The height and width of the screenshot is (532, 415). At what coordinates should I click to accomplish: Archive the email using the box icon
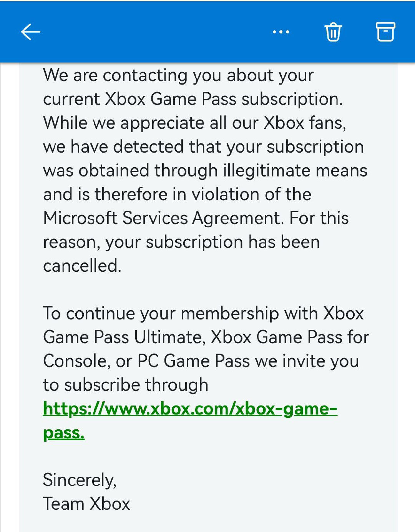click(385, 32)
